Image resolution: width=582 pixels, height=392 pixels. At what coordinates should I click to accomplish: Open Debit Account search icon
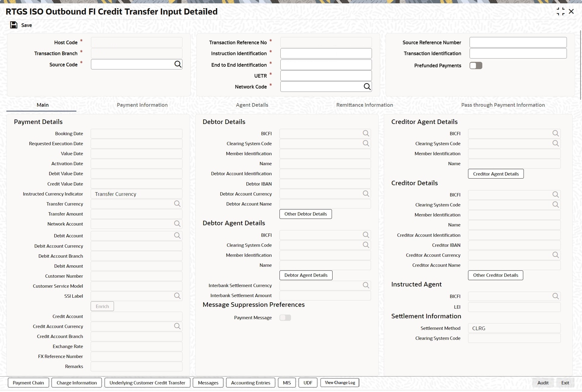coord(177,236)
